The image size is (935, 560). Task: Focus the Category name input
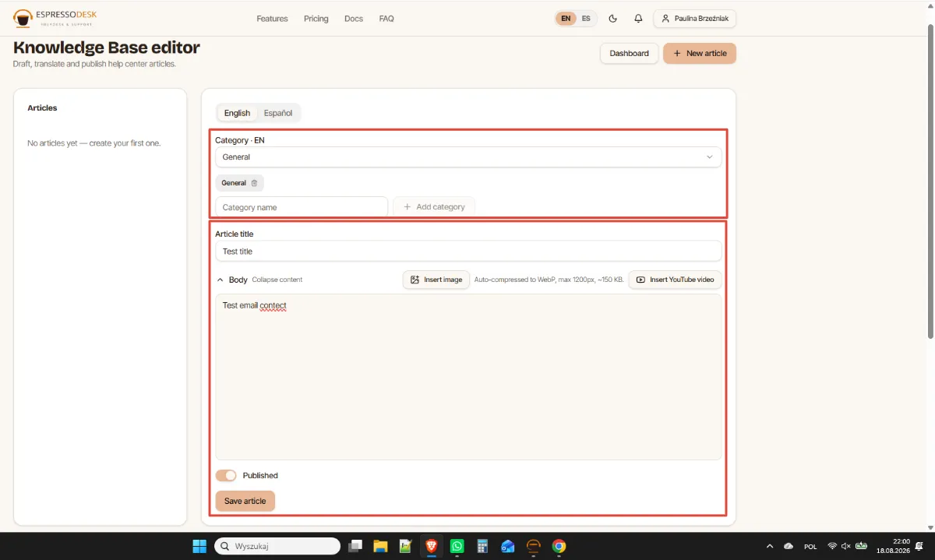[302, 207]
